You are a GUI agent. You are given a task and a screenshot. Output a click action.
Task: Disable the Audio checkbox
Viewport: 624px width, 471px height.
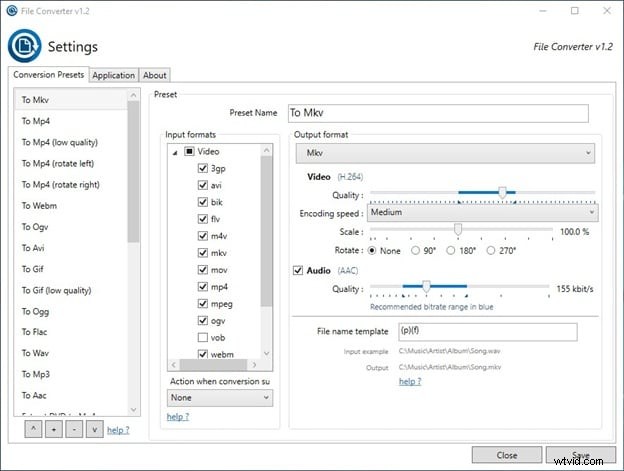(x=298, y=271)
